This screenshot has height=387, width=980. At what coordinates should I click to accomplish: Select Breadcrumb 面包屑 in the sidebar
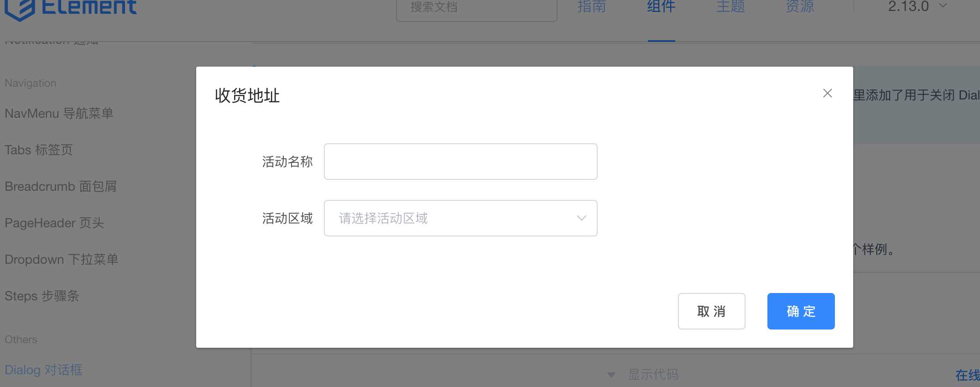pyautogui.click(x=61, y=186)
